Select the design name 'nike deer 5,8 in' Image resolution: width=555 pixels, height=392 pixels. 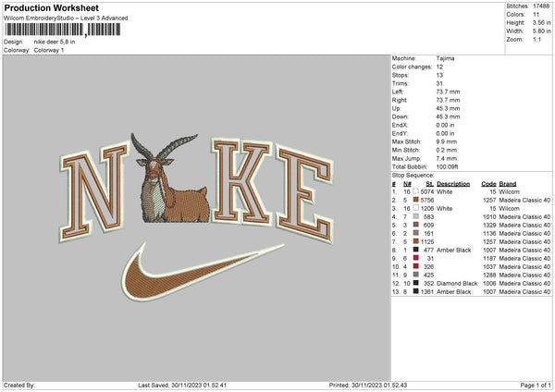tap(55, 42)
